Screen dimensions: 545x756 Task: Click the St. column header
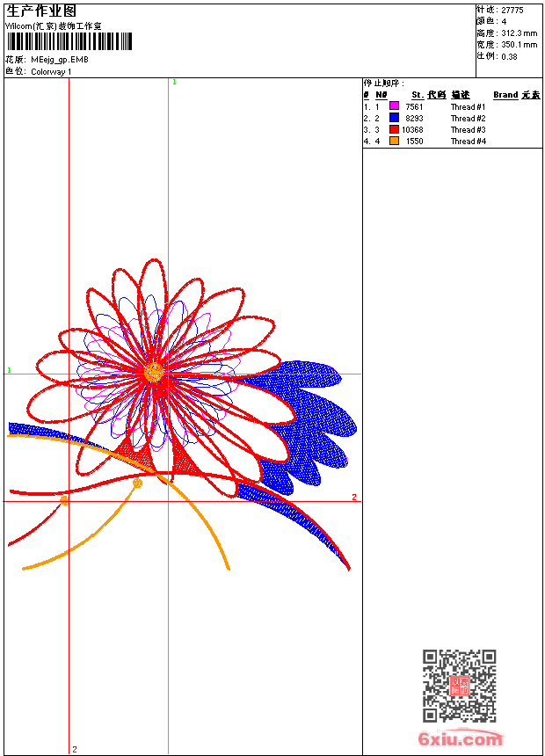tap(417, 95)
